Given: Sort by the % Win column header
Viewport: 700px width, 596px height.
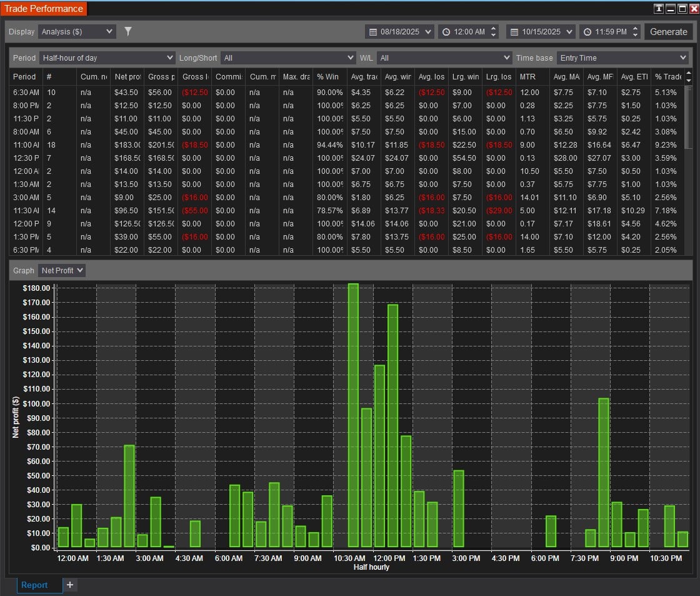Looking at the screenshot, I should pyautogui.click(x=328, y=76).
